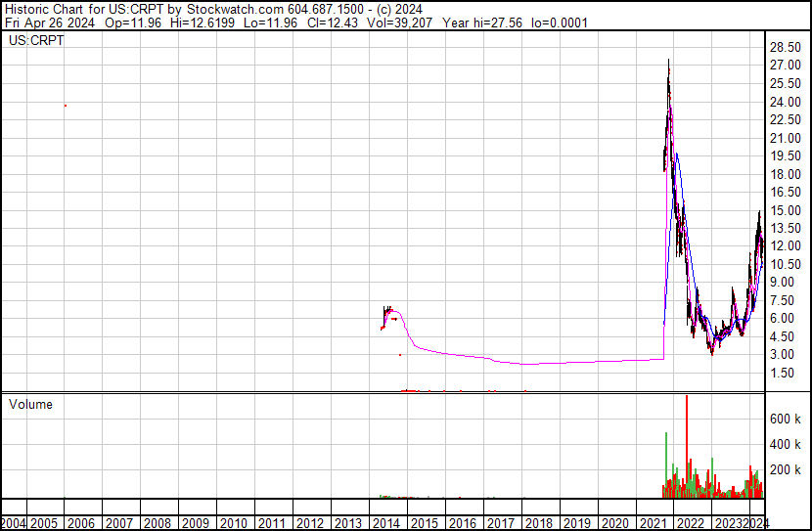
Task: Select the 2017 year axis label
Action: pyautogui.click(x=501, y=523)
